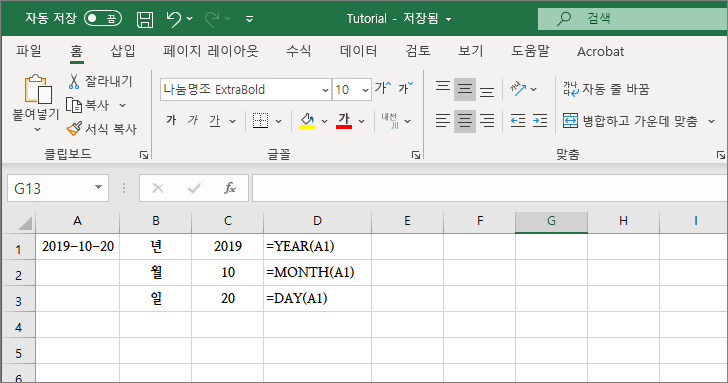Click the Redo arrow icon
This screenshot has width=728, height=383.
[212, 19]
